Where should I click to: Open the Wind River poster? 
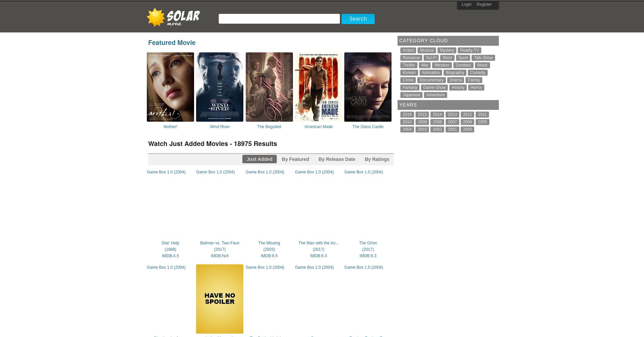[x=219, y=87]
